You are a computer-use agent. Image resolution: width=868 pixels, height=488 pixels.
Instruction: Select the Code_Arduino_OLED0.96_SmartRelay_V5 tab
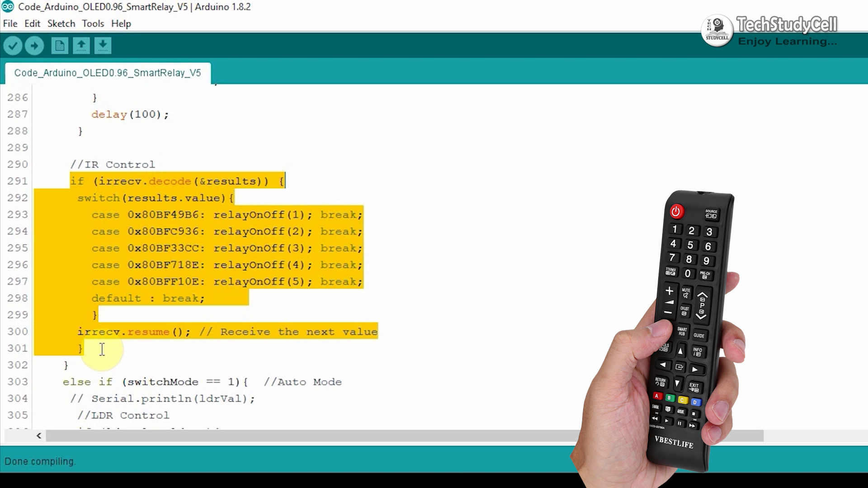(108, 72)
